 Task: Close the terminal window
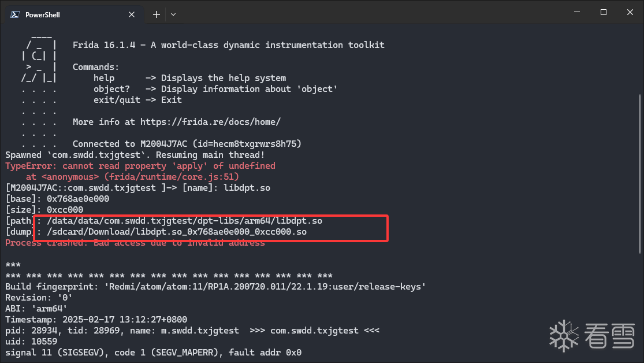[x=630, y=12]
